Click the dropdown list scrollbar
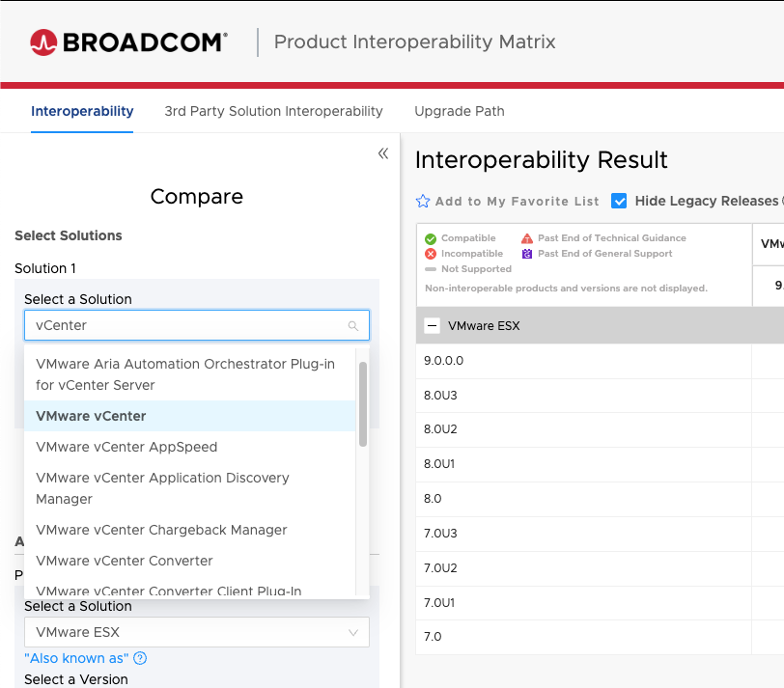The width and height of the screenshot is (784, 688). (x=363, y=405)
